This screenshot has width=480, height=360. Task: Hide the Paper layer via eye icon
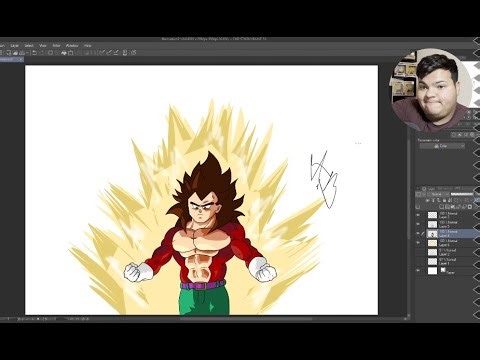coord(418,271)
